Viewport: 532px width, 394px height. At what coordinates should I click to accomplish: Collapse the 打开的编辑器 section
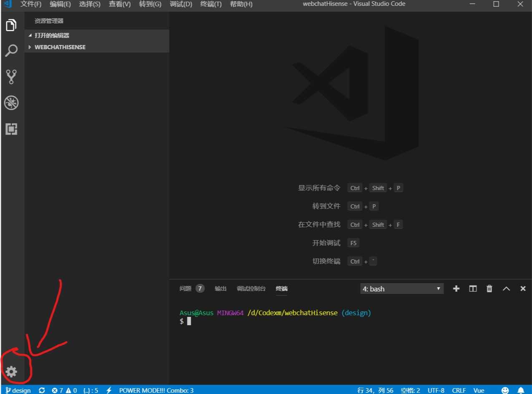click(97, 35)
